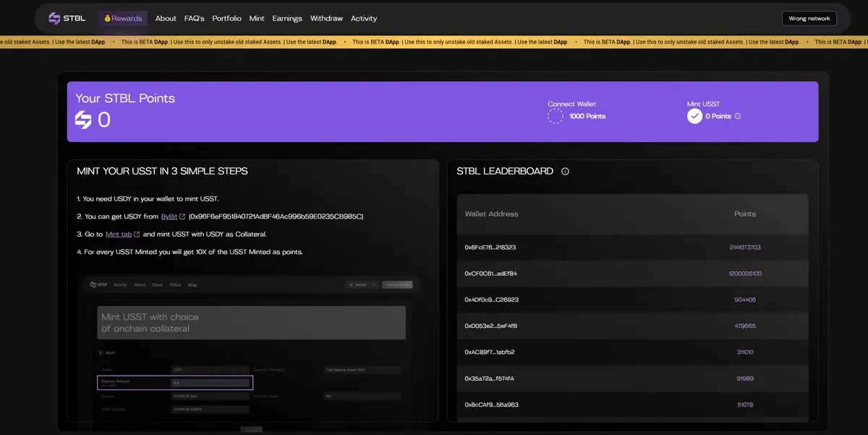Click the Connect Wallet dashed circle icon
Viewport: 868px width, 435px height.
click(555, 116)
